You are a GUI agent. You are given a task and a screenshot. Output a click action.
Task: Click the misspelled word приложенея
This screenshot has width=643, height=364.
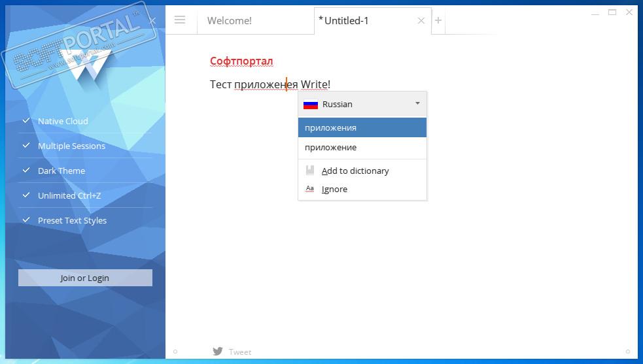(266, 85)
